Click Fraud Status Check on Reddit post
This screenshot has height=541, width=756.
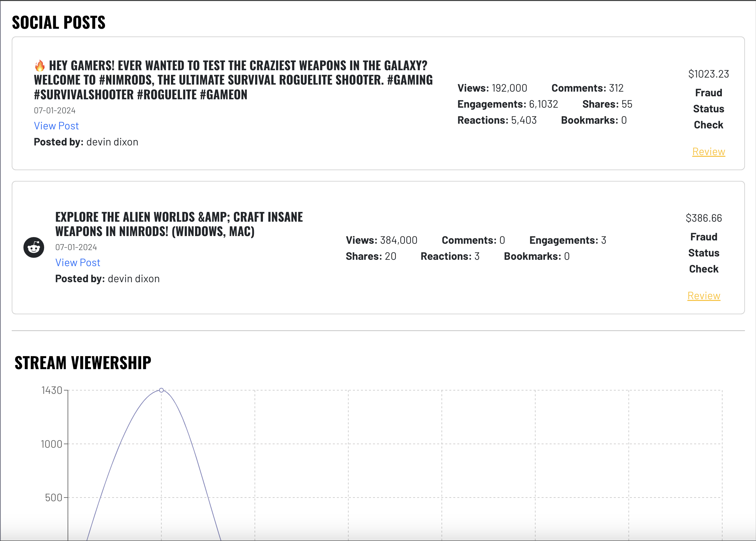[x=704, y=253]
